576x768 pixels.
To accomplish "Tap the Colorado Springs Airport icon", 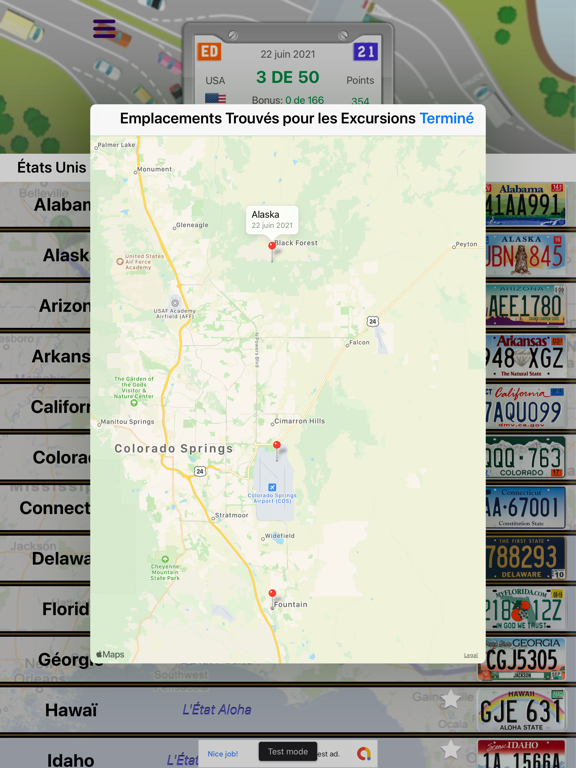I will (x=272, y=487).
